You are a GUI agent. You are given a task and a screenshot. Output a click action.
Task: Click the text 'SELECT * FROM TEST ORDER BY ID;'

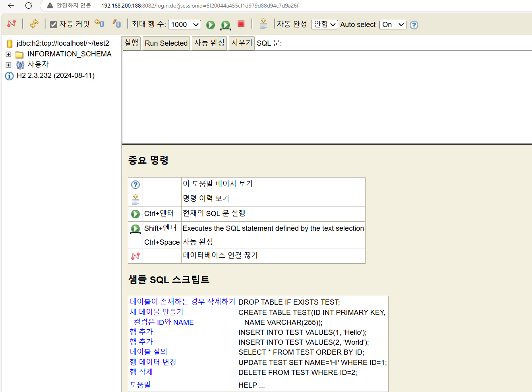(301, 352)
